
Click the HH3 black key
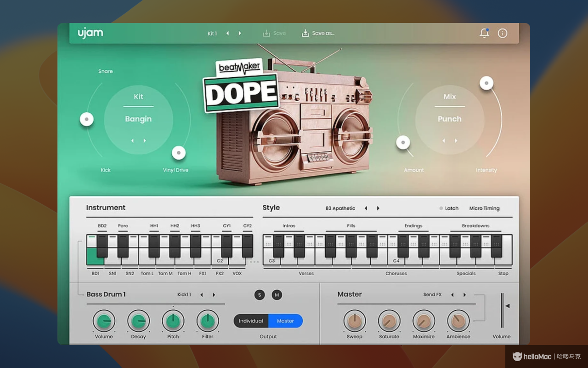point(196,246)
